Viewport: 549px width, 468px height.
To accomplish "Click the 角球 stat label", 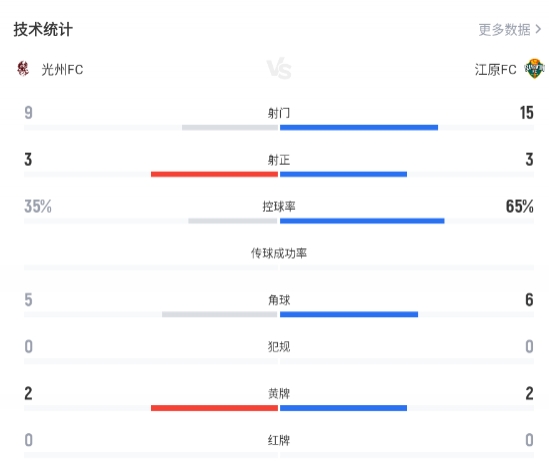I will coord(279,300).
